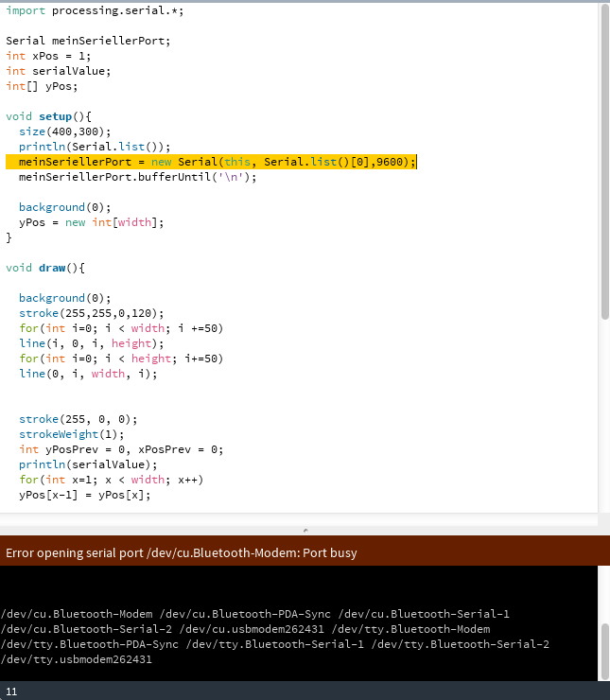Click the 'line(i, 0, i, height);' line
The height and width of the screenshot is (700, 610).
coord(91,343)
